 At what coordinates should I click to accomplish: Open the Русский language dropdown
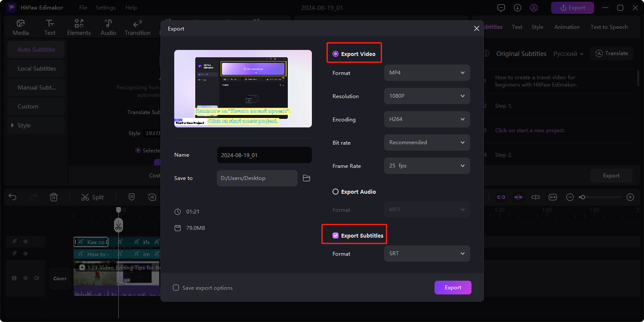[568, 54]
